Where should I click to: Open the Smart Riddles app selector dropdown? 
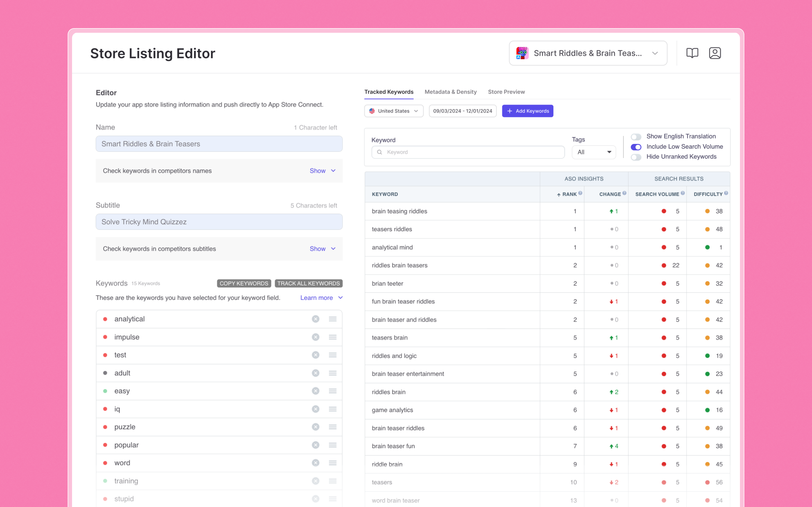(588, 53)
